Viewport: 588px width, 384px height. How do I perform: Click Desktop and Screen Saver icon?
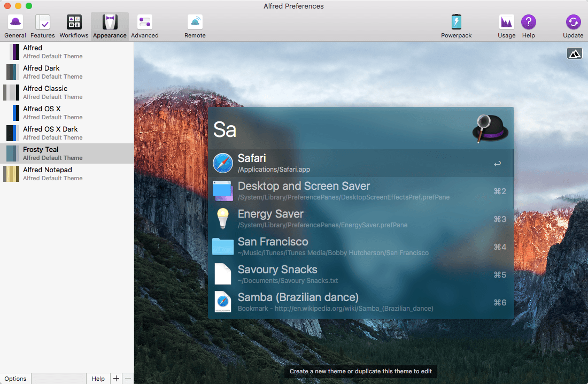pyautogui.click(x=223, y=191)
